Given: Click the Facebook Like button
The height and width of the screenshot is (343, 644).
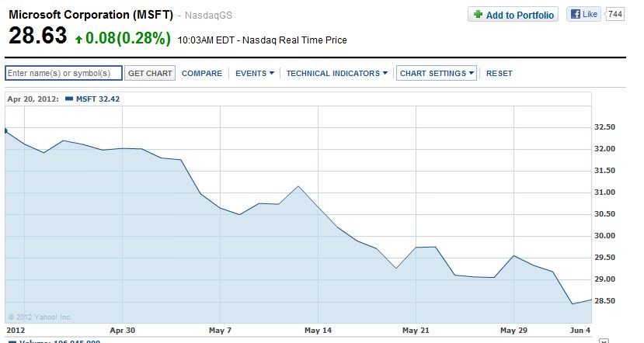Looking at the screenshot, I should (584, 14).
